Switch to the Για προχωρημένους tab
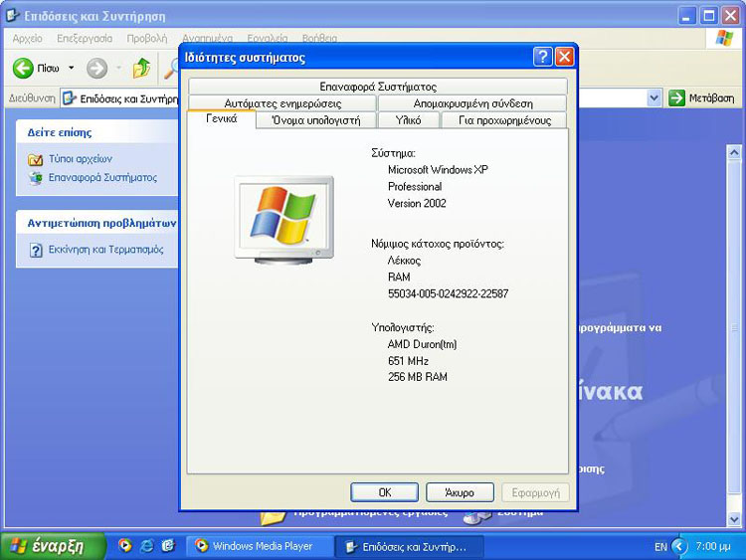 click(504, 120)
